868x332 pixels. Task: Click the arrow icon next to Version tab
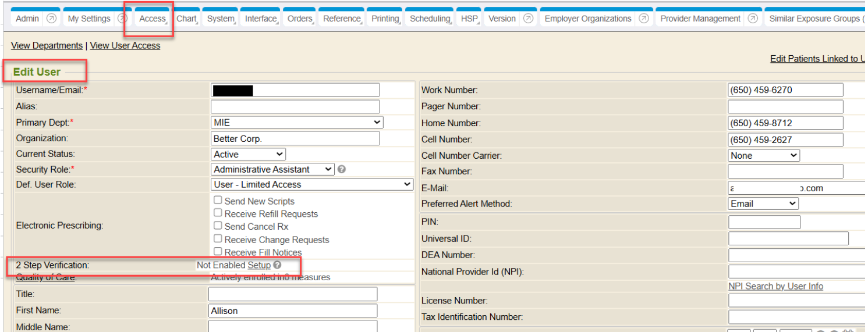[x=528, y=19]
